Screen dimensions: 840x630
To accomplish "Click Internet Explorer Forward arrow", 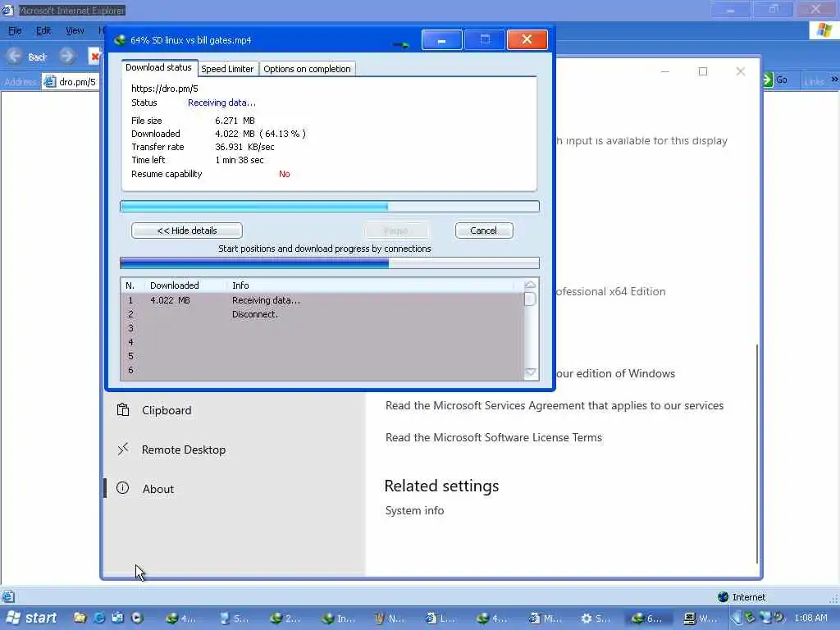I will (66, 56).
